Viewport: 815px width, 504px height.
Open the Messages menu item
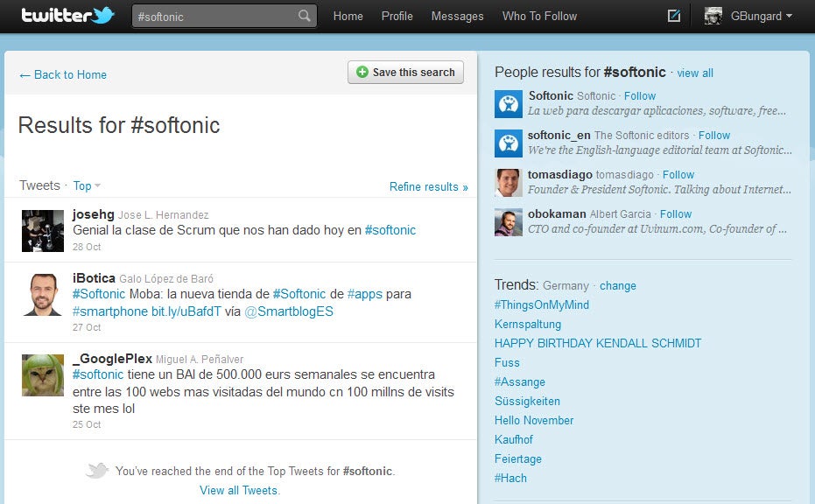[x=457, y=16]
